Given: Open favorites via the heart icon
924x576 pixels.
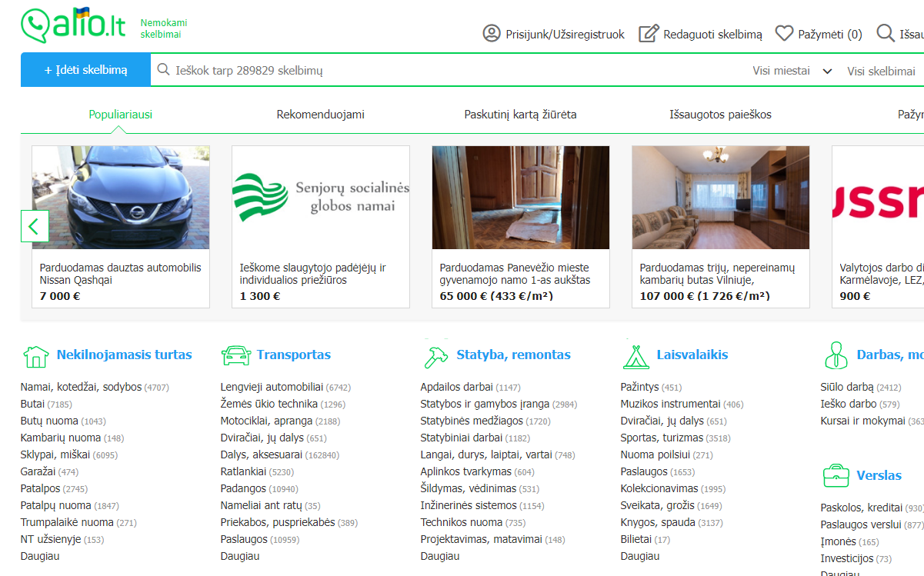Looking at the screenshot, I should point(784,34).
